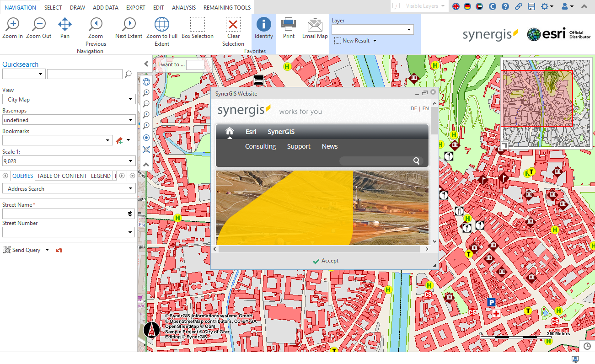This screenshot has width=595, height=364.
Task: Click the help question mark icon
Action: coord(505,7)
